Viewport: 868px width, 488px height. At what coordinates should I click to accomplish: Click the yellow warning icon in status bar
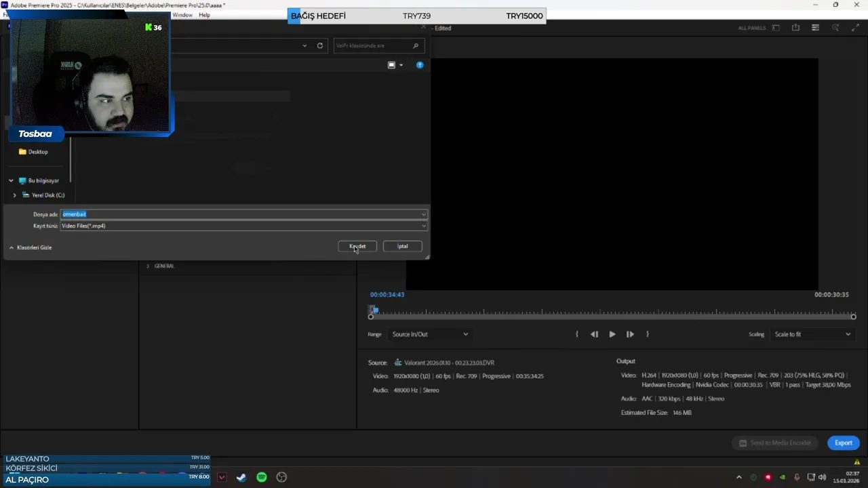857,462
